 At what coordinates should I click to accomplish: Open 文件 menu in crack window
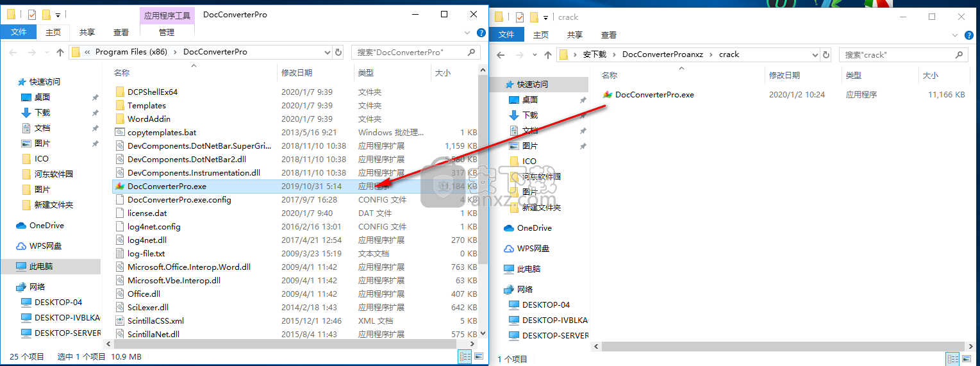coord(506,35)
